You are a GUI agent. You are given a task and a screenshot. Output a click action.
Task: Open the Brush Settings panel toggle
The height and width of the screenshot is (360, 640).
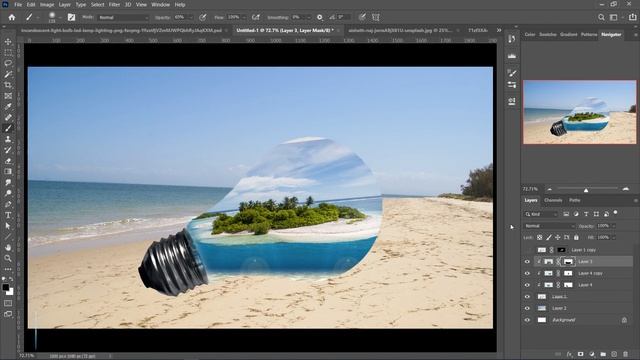point(71,17)
